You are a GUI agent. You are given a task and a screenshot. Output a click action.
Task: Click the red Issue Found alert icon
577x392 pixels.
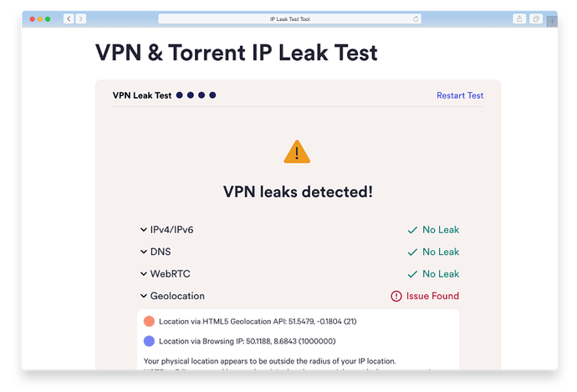tap(396, 296)
